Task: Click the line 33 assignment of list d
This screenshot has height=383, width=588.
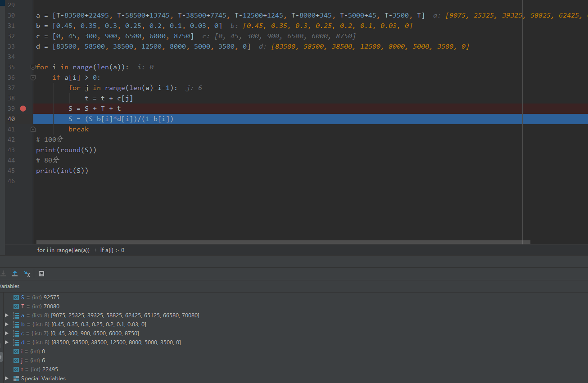Action: point(143,46)
